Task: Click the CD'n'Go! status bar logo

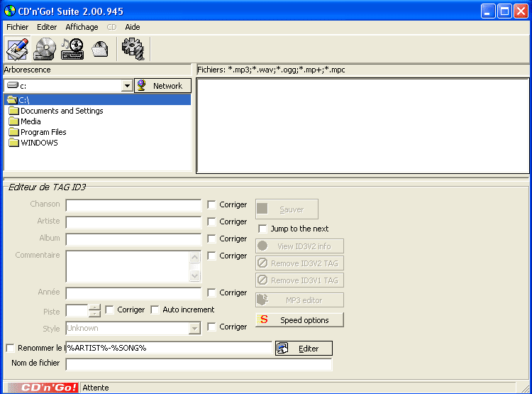Action: [x=43, y=388]
